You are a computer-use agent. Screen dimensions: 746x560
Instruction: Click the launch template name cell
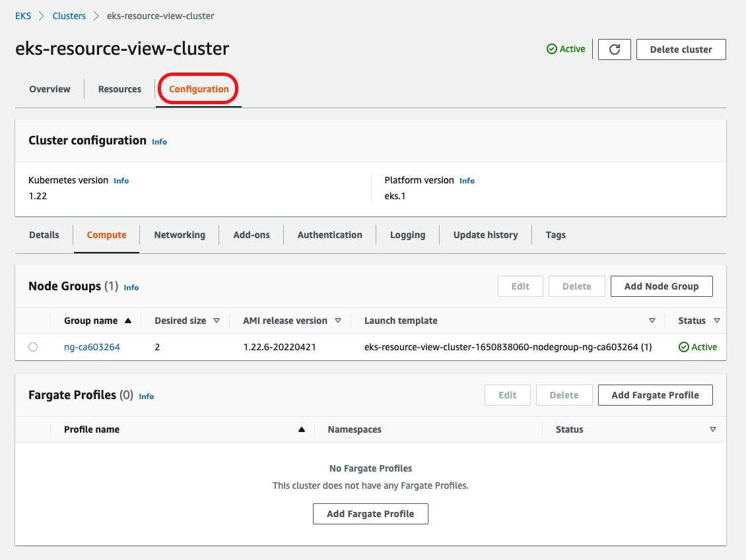[x=508, y=347]
